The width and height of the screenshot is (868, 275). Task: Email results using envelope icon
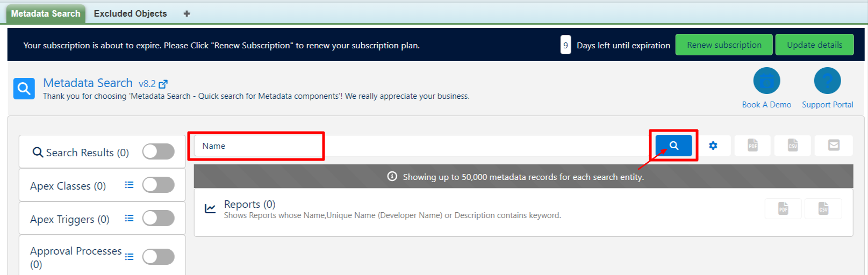click(x=834, y=146)
